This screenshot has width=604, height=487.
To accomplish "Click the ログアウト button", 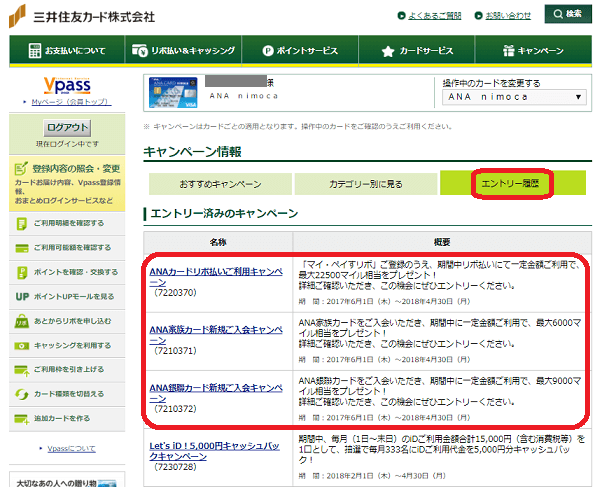I will (x=67, y=128).
